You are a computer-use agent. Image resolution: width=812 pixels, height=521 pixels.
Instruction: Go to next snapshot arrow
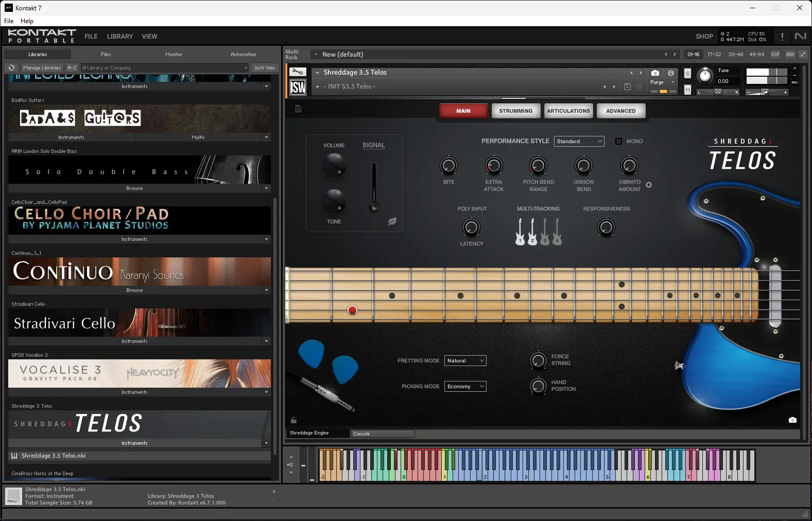(x=614, y=86)
